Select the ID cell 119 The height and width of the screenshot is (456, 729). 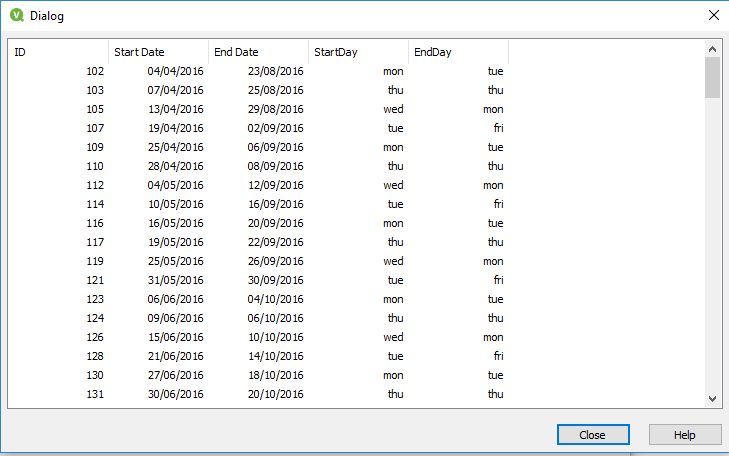pos(95,261)
